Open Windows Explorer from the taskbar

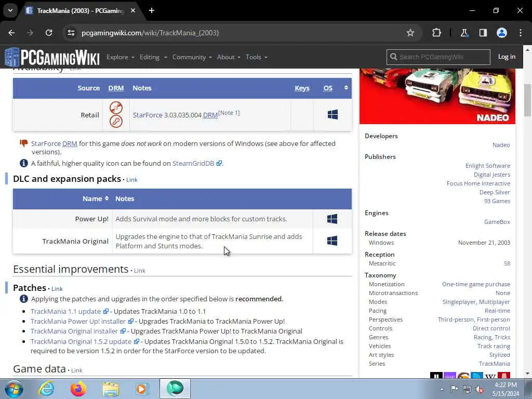(111, 389)
